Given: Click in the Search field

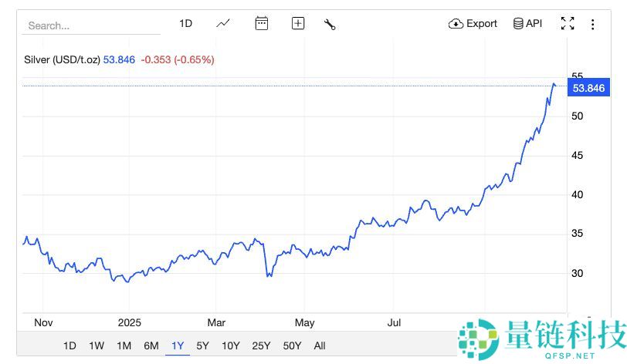Looking at the screenshot, I should point(93,25).
